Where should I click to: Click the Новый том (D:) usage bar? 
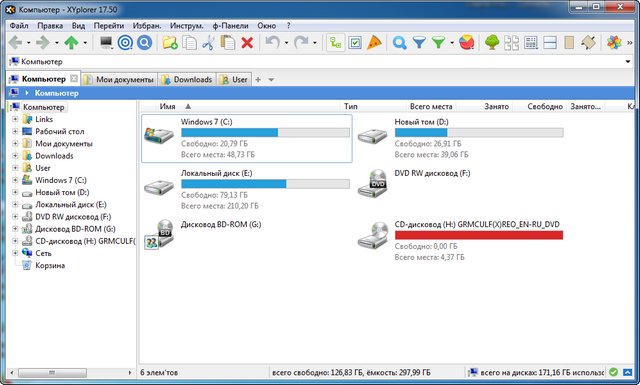pyautogui.click(x=479, y=133)
